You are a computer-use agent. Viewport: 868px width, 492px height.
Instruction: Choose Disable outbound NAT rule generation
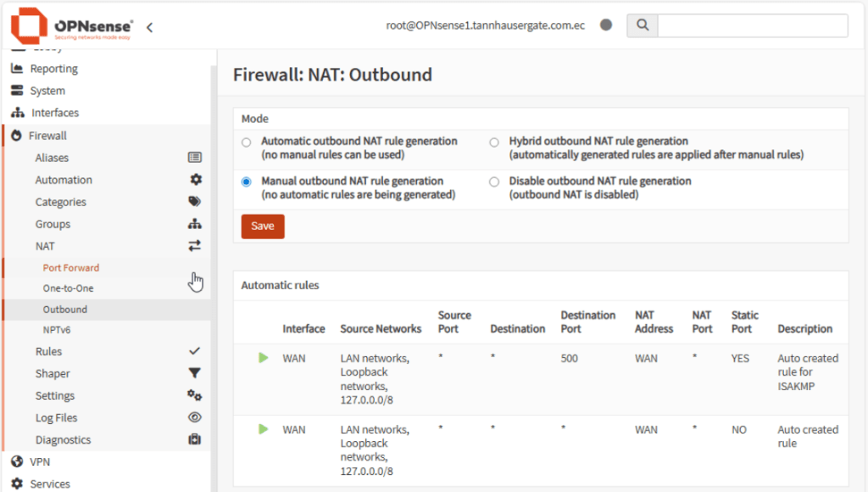click(x=494, y=182)
